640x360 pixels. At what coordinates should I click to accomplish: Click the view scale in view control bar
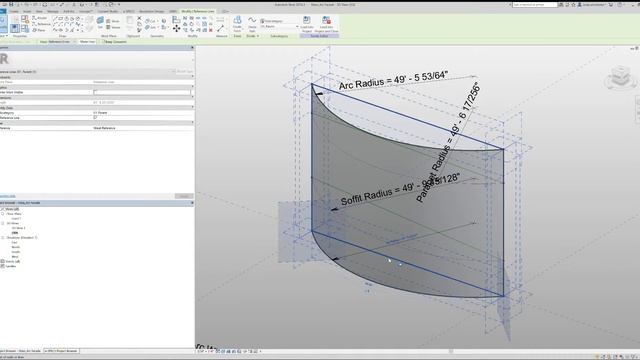[x=205, y=351]
